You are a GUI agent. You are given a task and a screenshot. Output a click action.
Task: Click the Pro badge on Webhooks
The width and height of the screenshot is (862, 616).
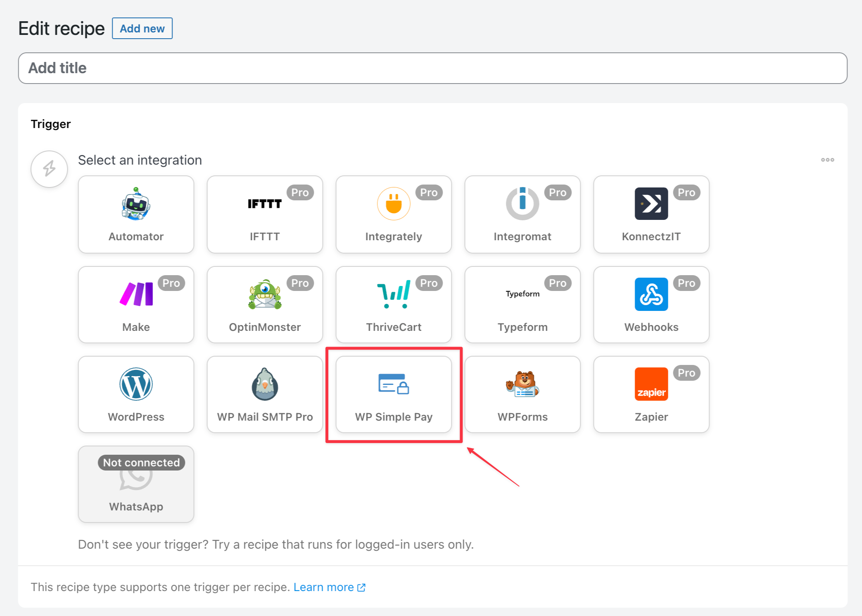click(687, 283)
